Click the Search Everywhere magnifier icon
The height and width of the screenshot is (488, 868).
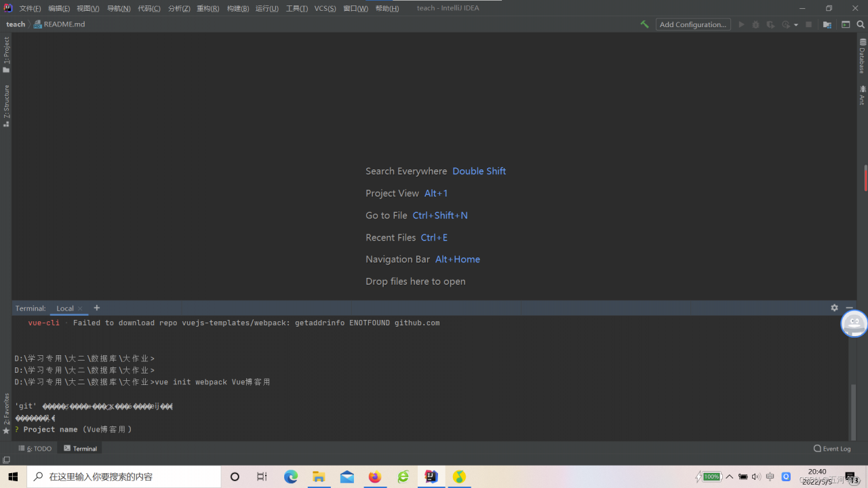(861, 24)
